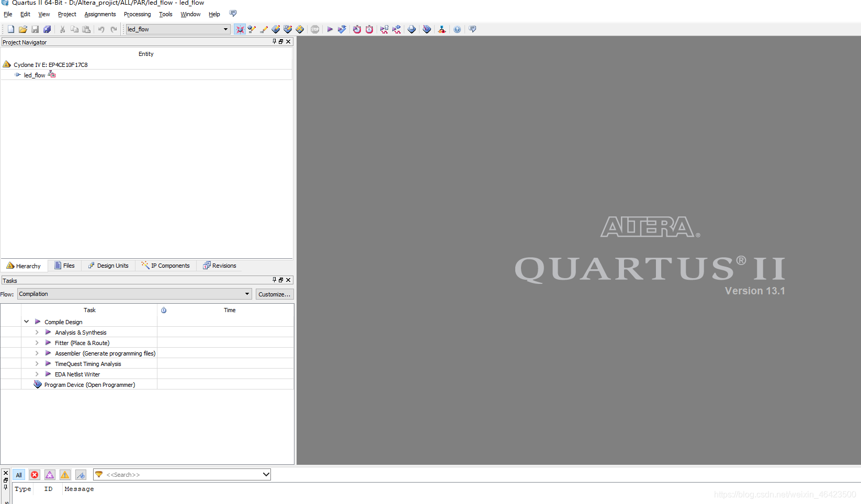
Task: Open the Programmer toolbar icon
Action: 427,29
